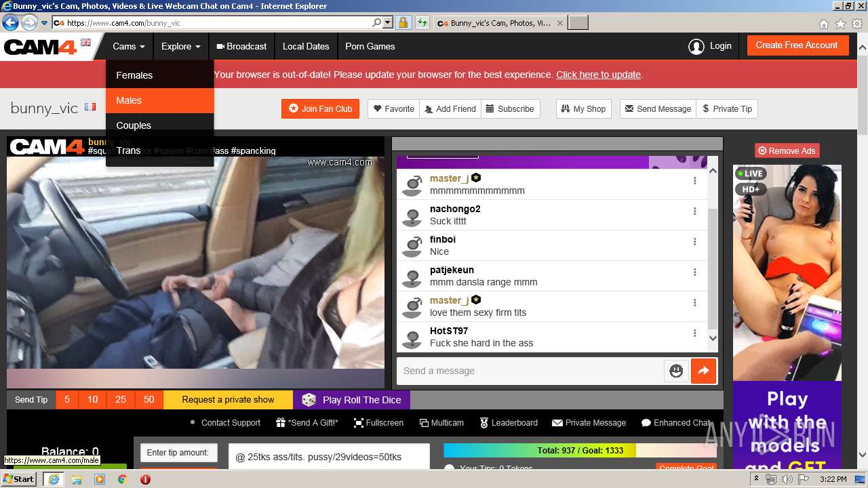The image size is (868, 488).
Task: Open the Broadcast page
Action: tap(241, 47)
